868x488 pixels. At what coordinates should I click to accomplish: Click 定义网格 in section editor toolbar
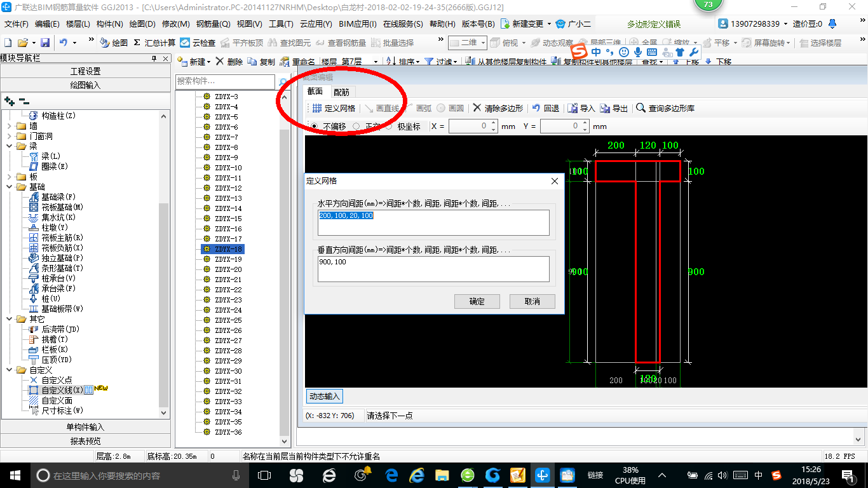coord(334,109)
